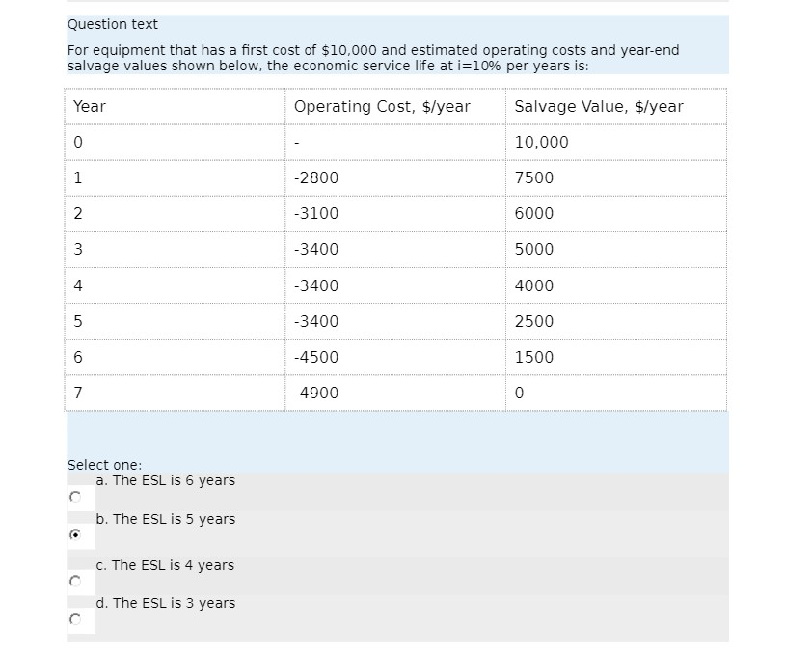Select radio button for option d
This screenshot has height=652, width=812.
77,618
